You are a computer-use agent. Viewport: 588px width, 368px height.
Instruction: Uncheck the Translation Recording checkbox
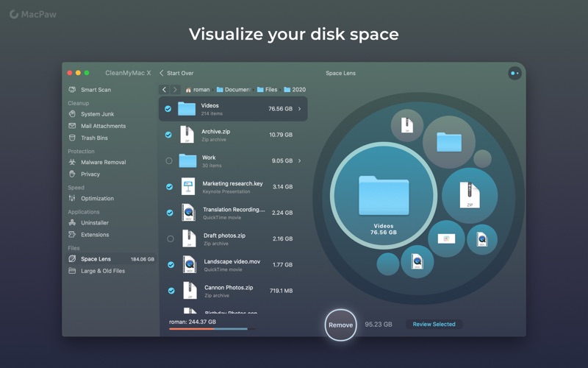(170, 213)
